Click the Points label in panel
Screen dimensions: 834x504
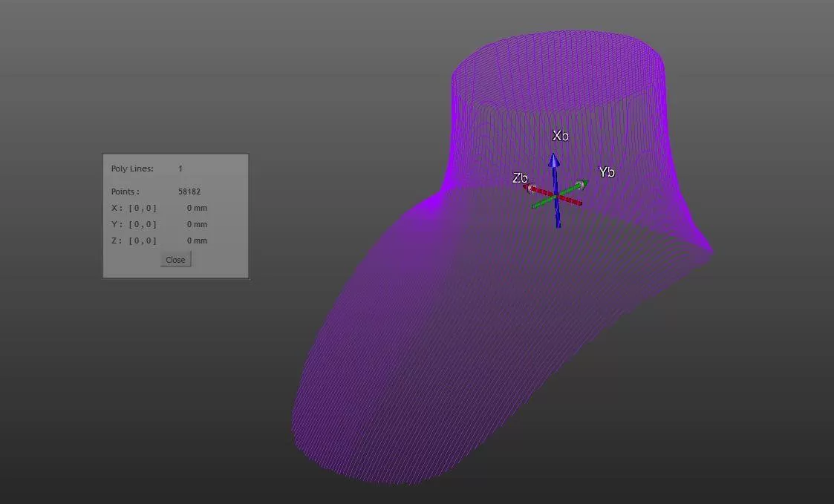click(x=125, y=192)
